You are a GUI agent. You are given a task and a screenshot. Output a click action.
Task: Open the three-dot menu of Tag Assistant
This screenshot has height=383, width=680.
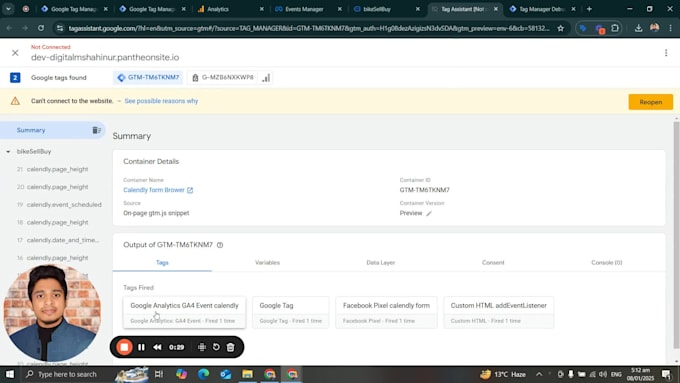[x=666, y=53]
